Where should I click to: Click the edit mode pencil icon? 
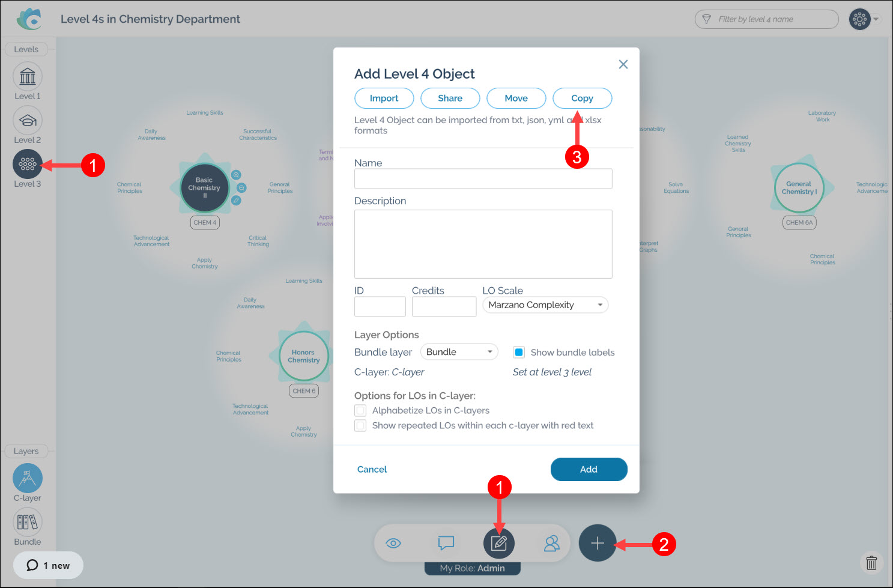[499, 544]
